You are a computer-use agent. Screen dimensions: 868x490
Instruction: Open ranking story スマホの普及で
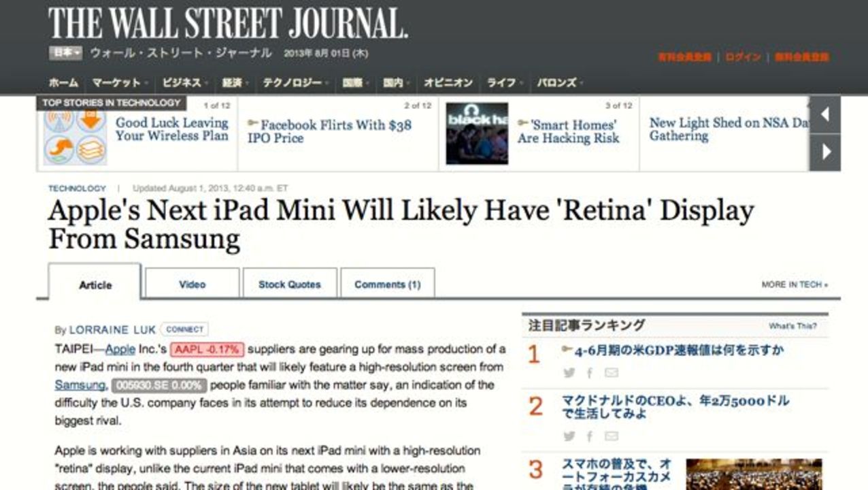coord(616,474)
